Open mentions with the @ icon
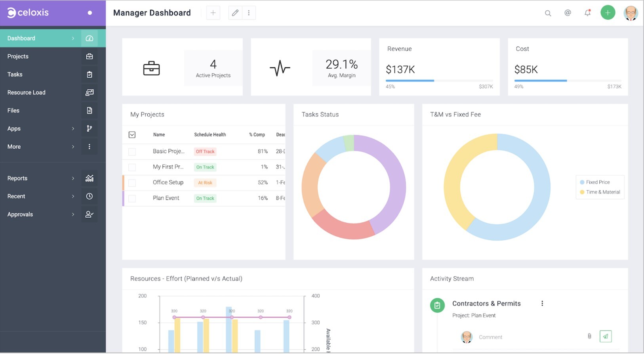Screen dimensions: 644x354 click(568, 13)
